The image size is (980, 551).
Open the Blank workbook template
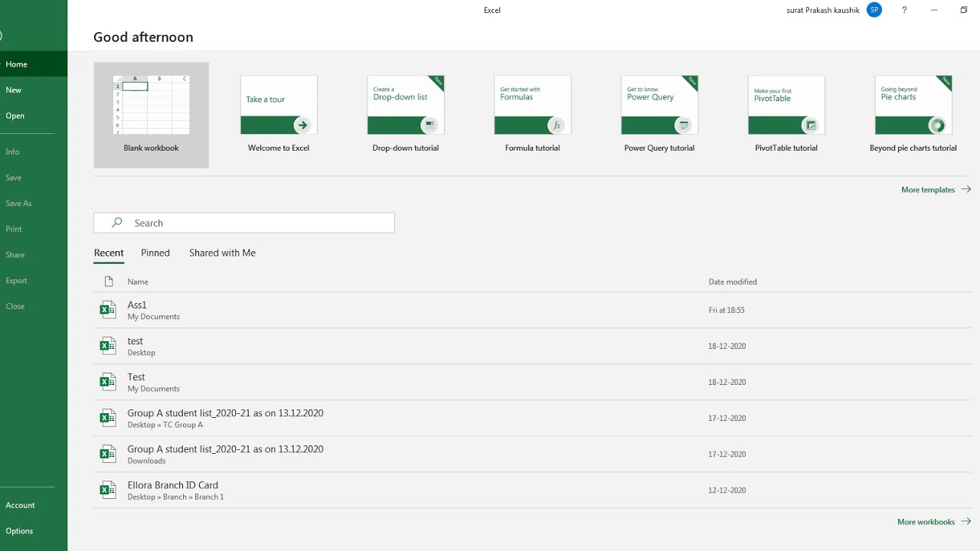(x=151, y=115)
